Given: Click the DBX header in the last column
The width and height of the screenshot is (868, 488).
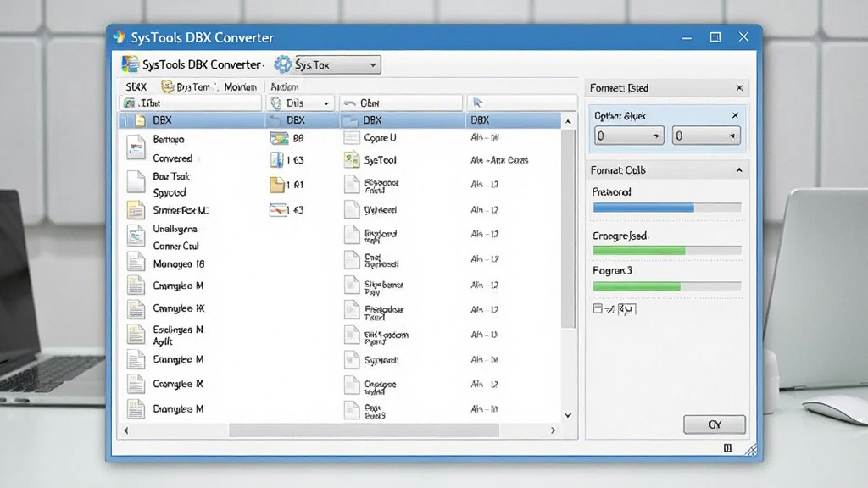Looking at the screenshot, I should [480, 120].
